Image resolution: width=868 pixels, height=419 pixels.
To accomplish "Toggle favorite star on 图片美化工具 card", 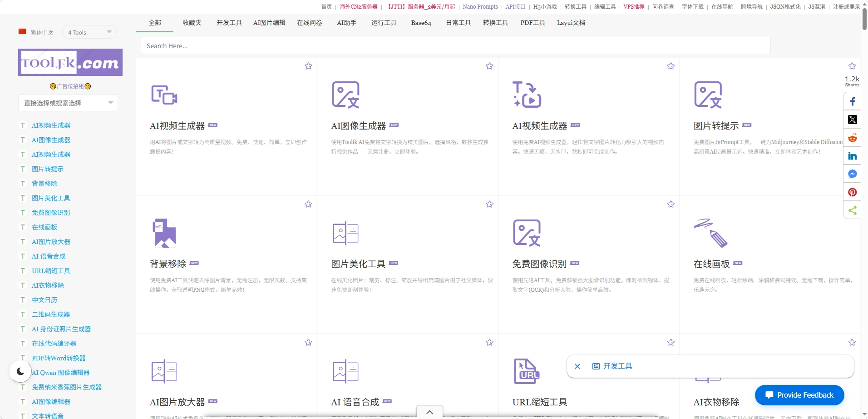I will [489, 204].
